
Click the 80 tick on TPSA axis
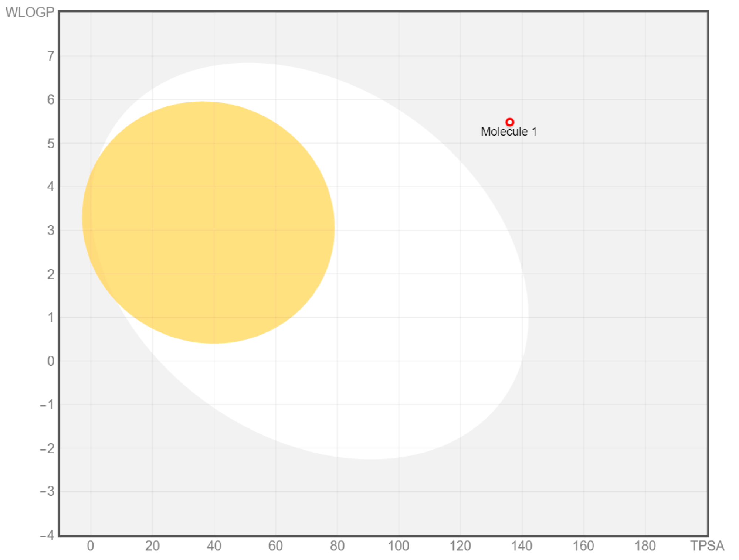pos(337,546)
